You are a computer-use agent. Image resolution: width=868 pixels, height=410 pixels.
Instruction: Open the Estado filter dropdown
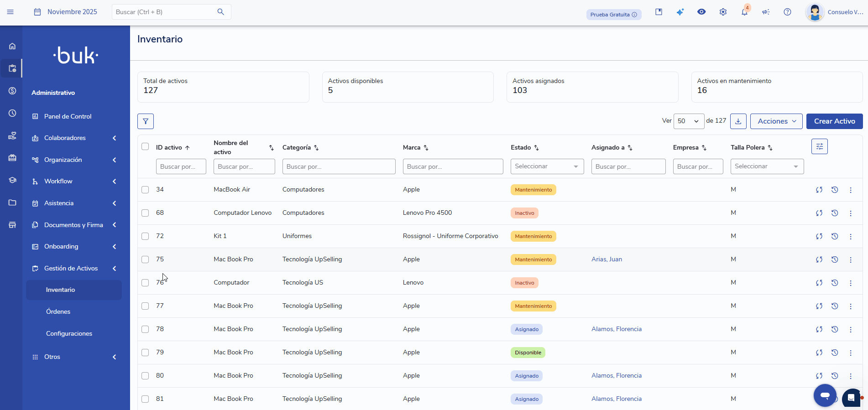547,166
